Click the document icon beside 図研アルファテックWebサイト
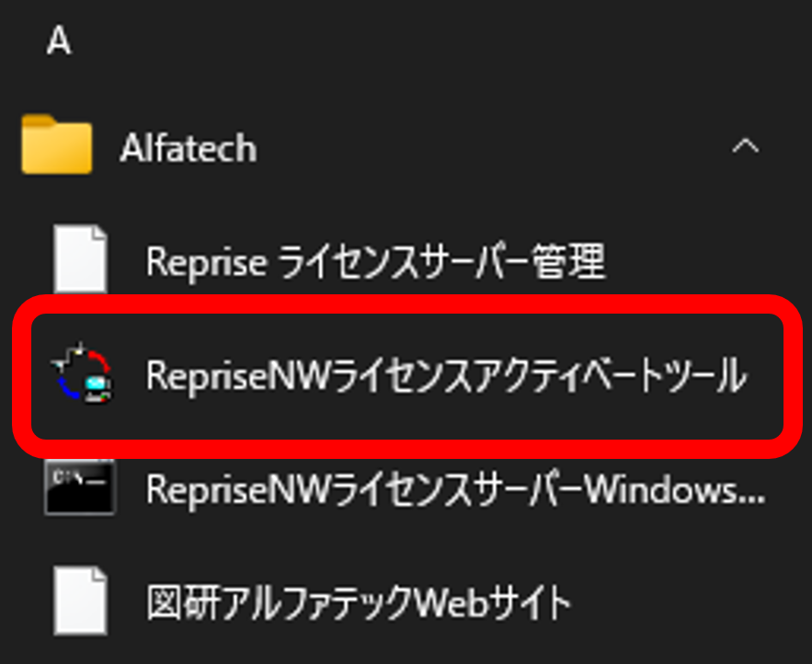The height and width of the screenshot is (664, 812). tap(80, 603)
